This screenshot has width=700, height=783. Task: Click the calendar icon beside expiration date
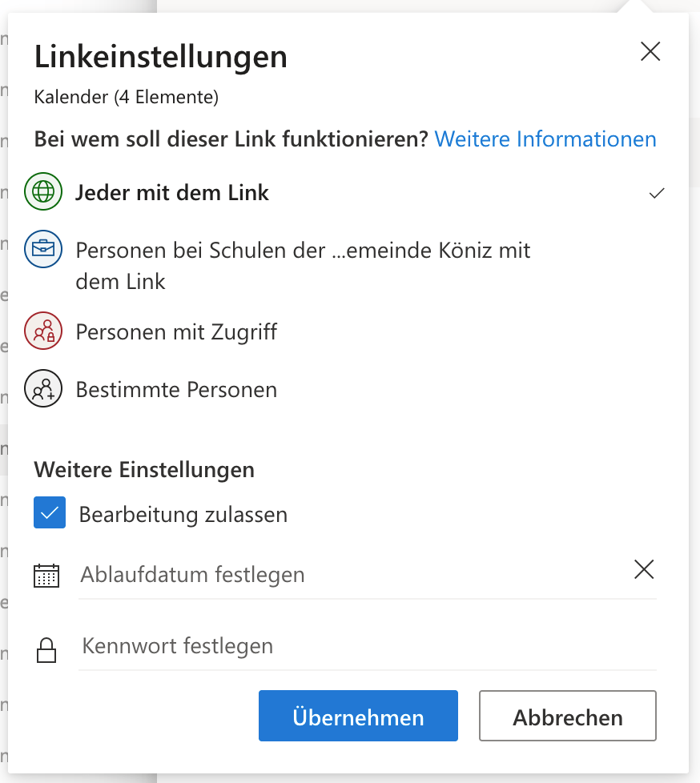(x=47, y=576)
